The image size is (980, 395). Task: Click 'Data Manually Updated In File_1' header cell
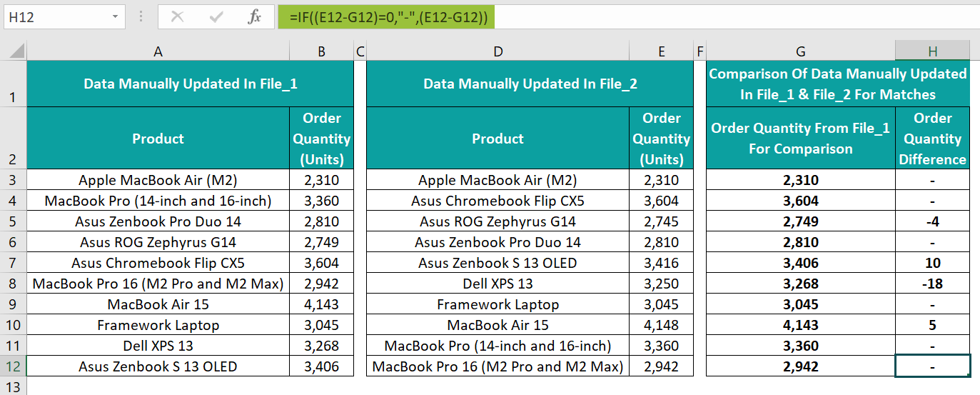click(191, 84)
